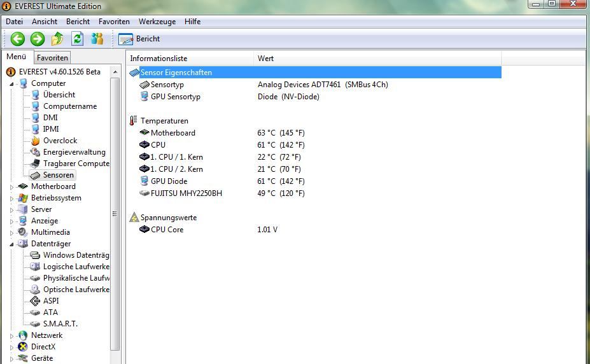Click the Logische Laufwerke icon
590x364 pixels.
click(x=35, y=267)
